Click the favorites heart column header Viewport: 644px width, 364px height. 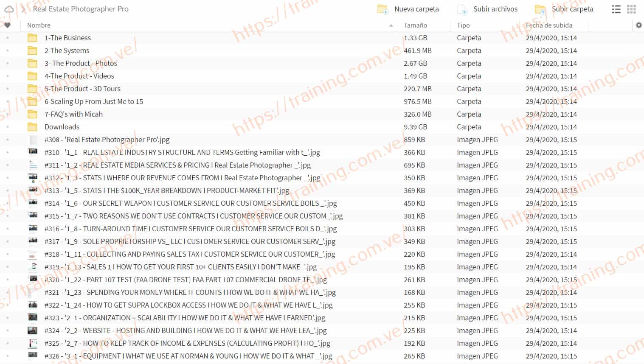(x=8, y=25)
